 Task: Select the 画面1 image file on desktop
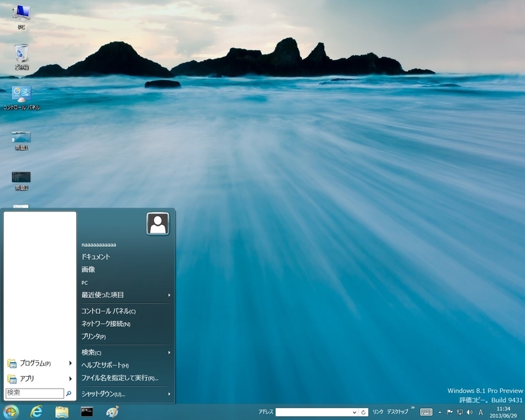tap(22, 140)
